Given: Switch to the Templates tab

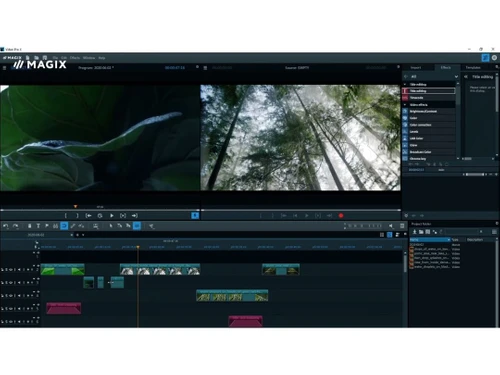Looking at the screenshot, I should [473, 67].
